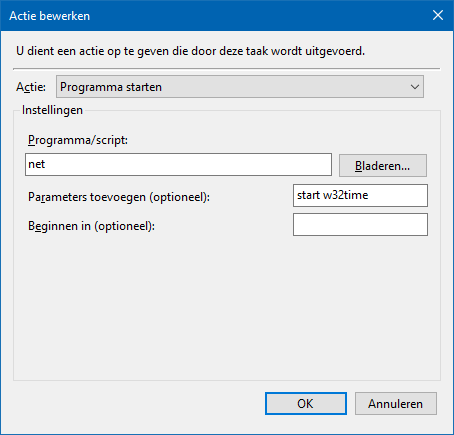Viewport: 454px width, 435px height.
Task: Place cursor on the net text
Action: (37, 164)
